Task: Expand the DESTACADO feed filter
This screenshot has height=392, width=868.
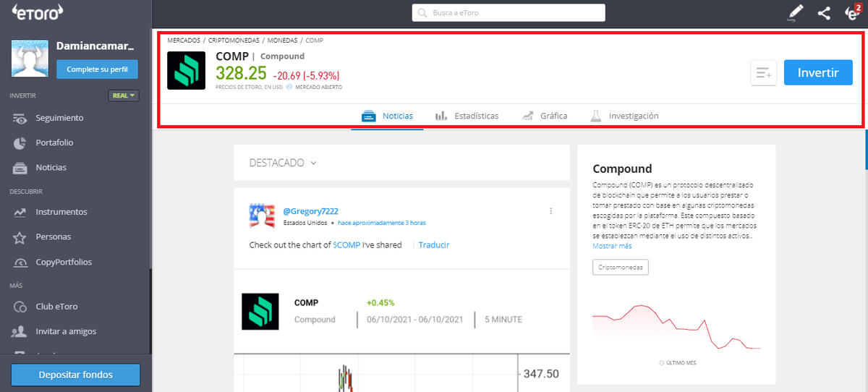Action: 283,163
